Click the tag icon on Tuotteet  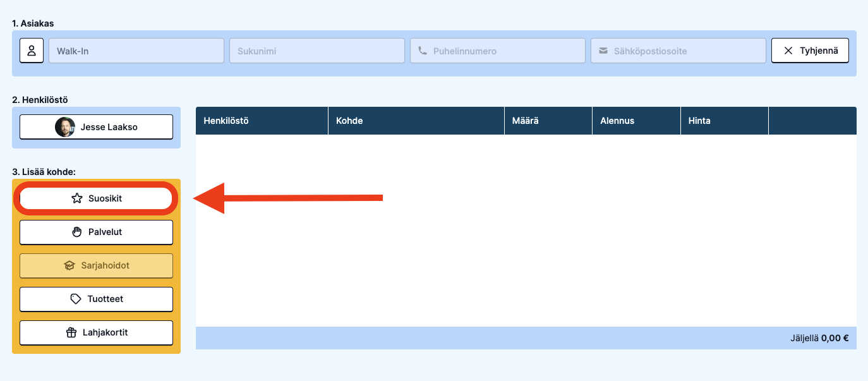(76, 299)
